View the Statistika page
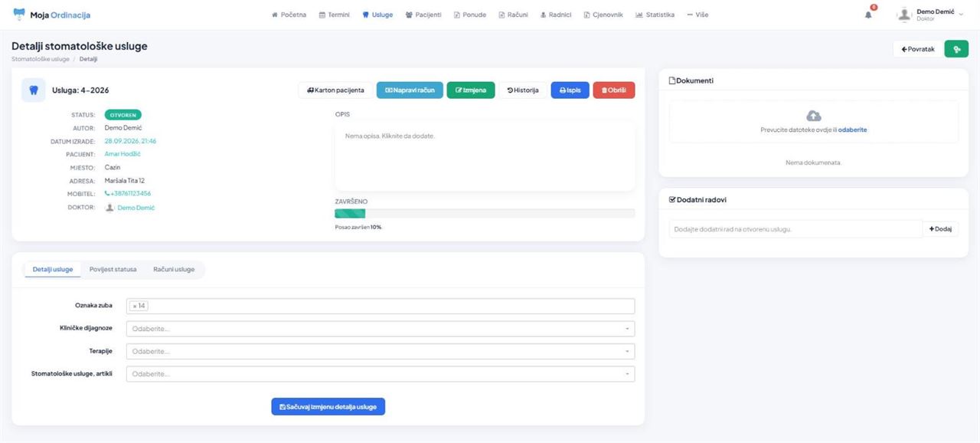The width and height of the screenshot is (980, 443). click(655, 15)
